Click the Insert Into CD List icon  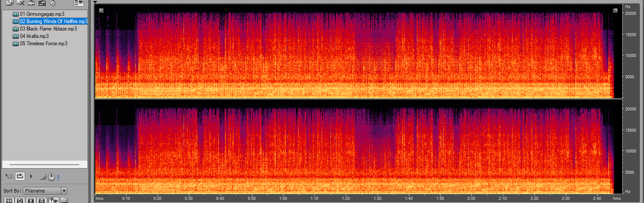click(52, 3)
